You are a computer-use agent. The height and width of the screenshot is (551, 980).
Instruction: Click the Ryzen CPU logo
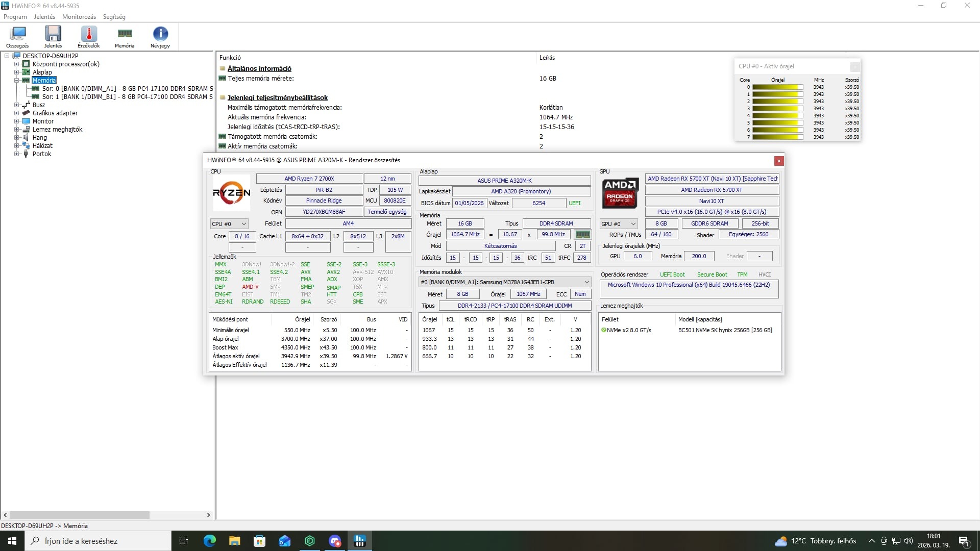231,193
